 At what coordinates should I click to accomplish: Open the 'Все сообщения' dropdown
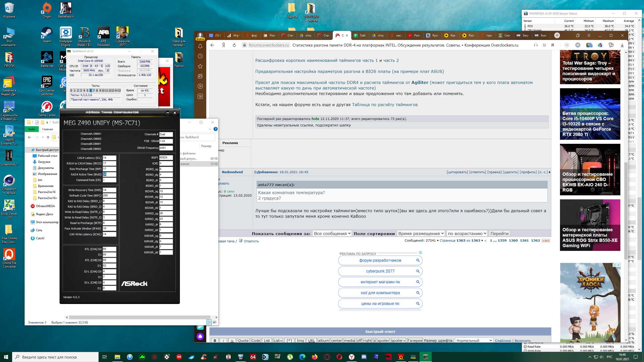point(332,234)
